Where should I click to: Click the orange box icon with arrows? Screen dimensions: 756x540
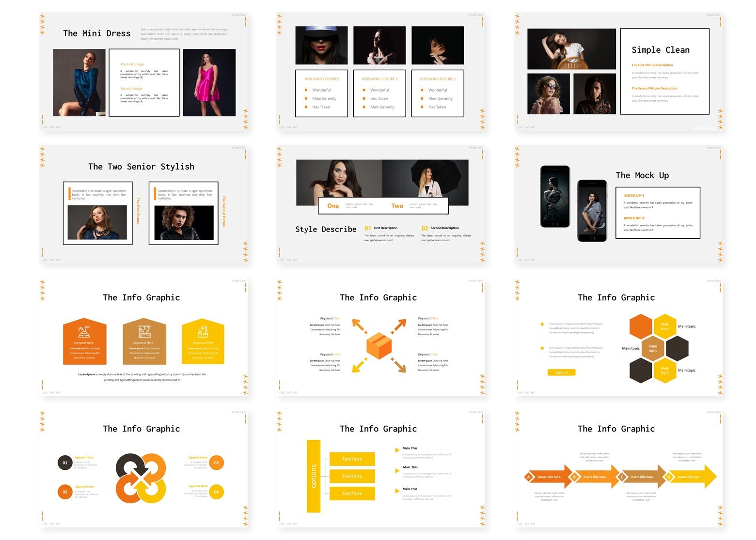378,346
